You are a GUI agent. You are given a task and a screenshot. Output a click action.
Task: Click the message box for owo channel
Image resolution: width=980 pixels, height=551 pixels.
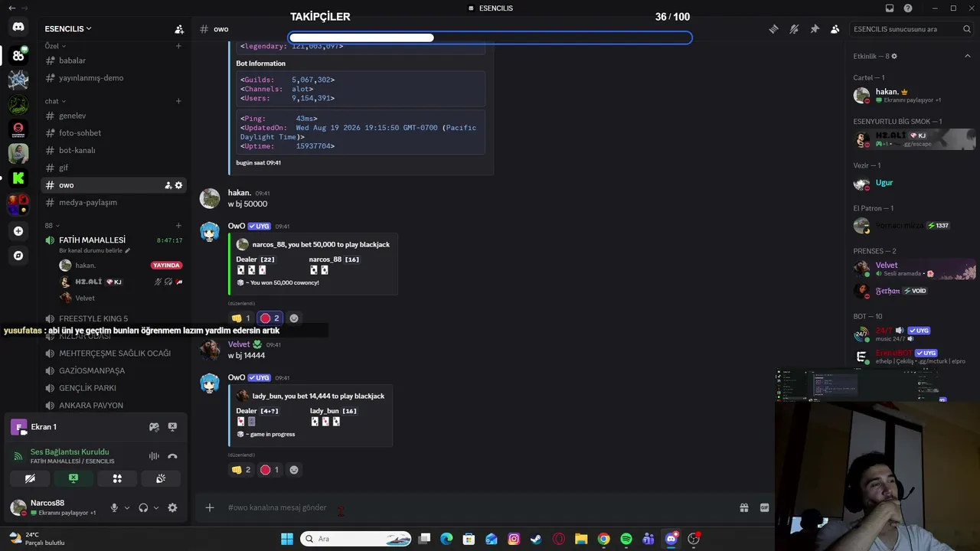click(x=479, y=507)
